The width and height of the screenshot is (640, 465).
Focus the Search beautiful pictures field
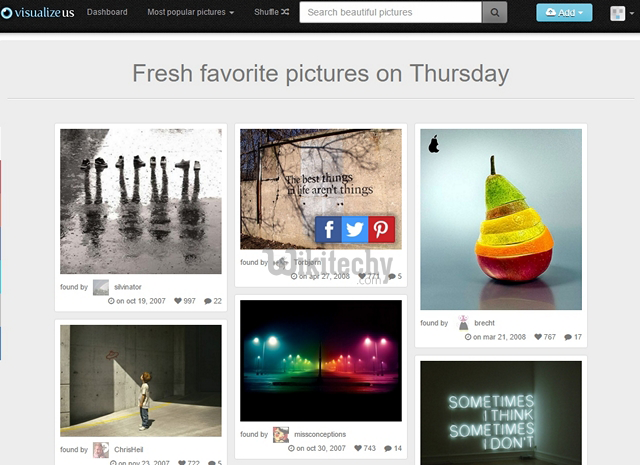(x=391, y=13)
